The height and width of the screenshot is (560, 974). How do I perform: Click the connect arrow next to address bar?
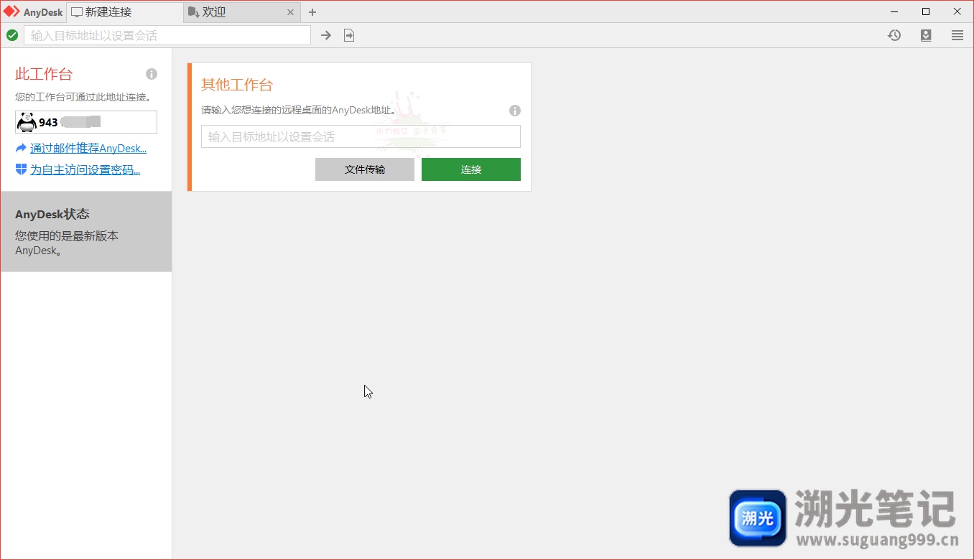point(326,35)
